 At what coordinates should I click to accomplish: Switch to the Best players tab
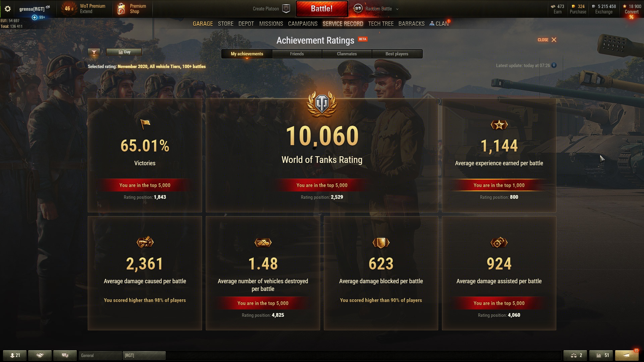tap(397, 54)
